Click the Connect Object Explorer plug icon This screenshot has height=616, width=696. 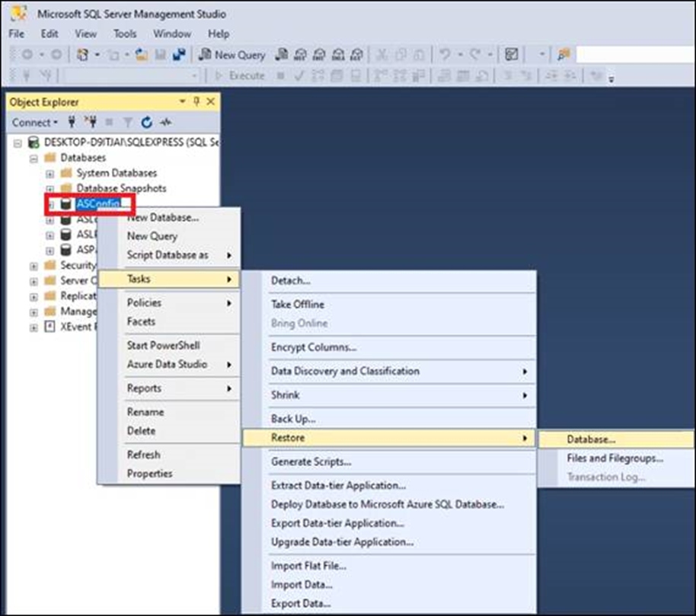[72, 122]
